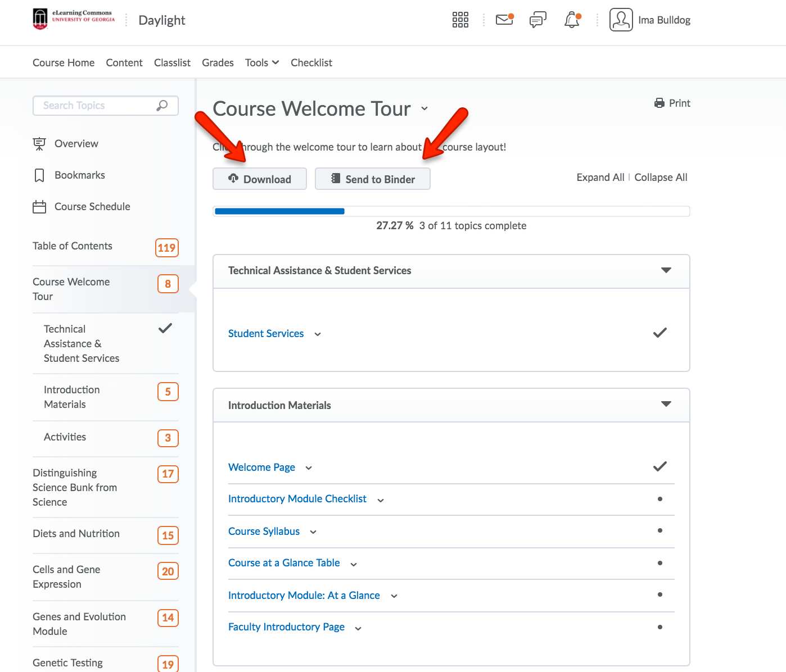Toggle completion checkmark for Welcome Page

click(659, 467)
